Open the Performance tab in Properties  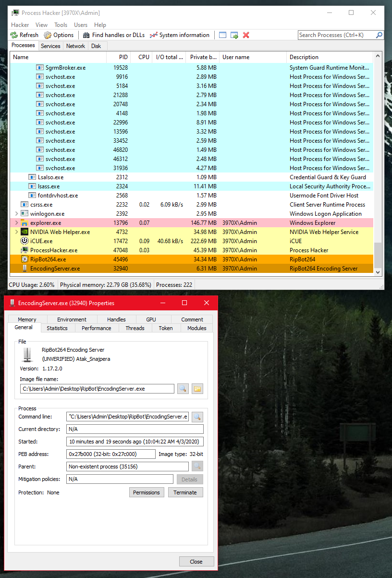[x=97, y=328]
